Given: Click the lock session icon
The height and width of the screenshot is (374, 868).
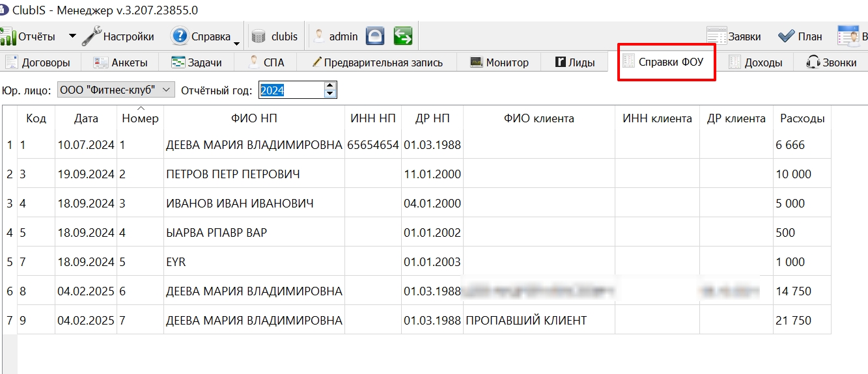Looking at the screenshot, I should [374, 36].
